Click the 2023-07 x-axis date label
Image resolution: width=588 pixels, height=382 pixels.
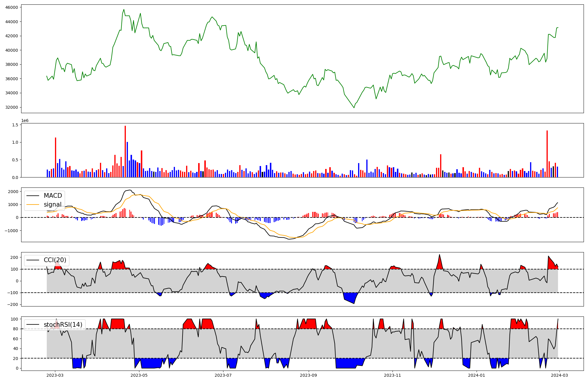[223, 375]
